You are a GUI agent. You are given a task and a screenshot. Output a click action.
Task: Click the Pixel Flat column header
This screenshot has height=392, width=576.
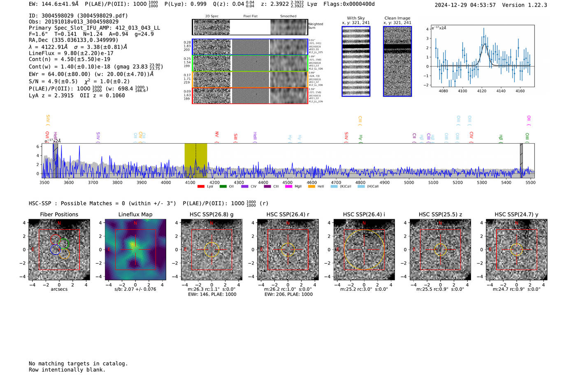pos(250,16)
